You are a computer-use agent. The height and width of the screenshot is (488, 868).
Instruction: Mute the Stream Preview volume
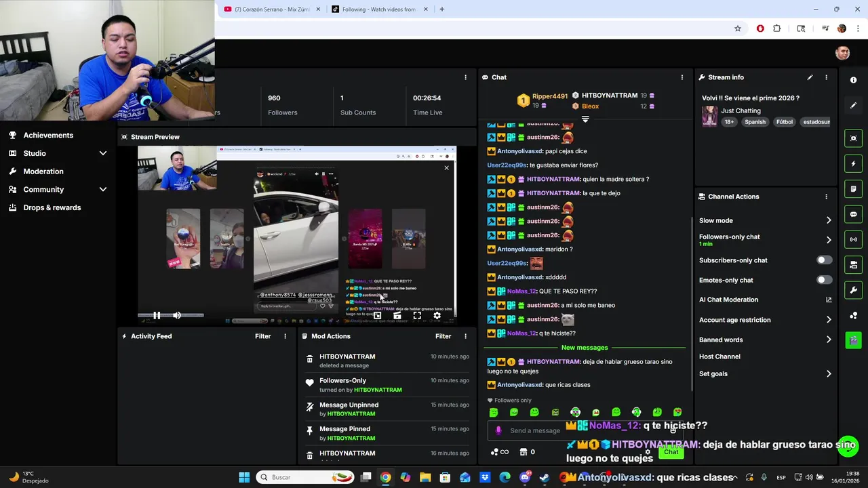pyautogui.click(x=177, y=315)
